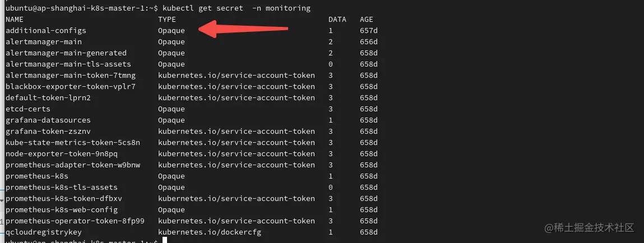Click alertmanager-main-tls-assets secret name
Viewport: 644px width, 243px height.
click(68, 64)
